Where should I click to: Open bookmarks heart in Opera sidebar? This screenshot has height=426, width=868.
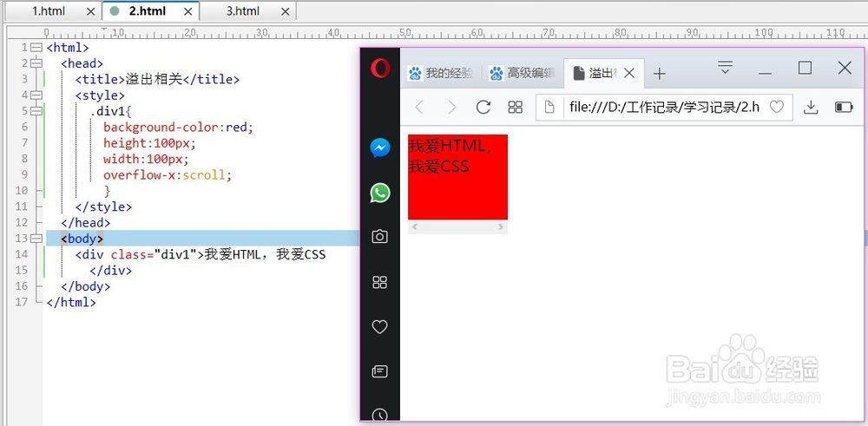pyautogui.click(x=380, y=327)
